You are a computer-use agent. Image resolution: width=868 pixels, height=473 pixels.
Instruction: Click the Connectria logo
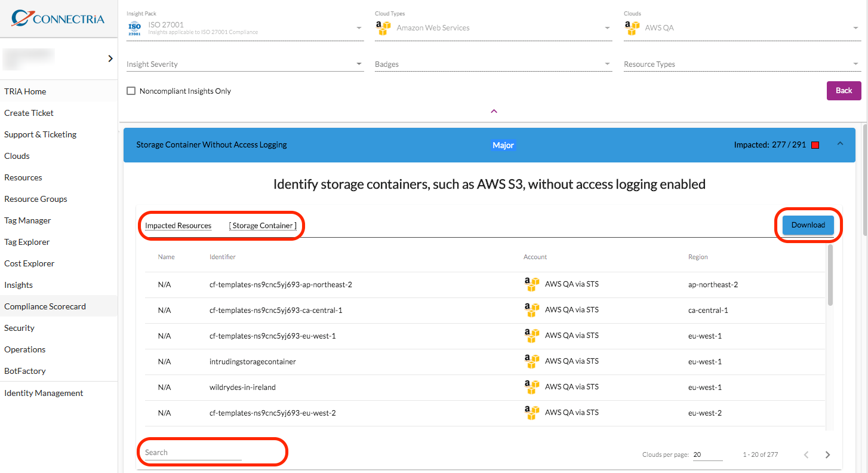click(x=58, y=19)
